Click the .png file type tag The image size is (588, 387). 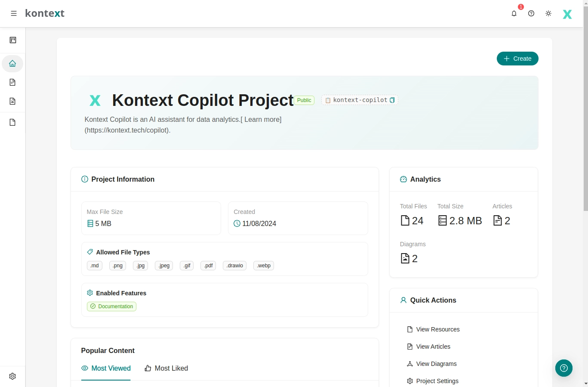117,266
